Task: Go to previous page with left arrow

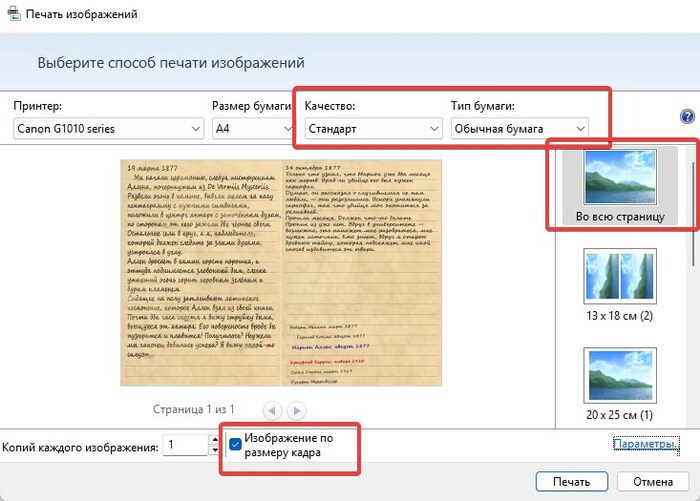Action: (271, 410)
